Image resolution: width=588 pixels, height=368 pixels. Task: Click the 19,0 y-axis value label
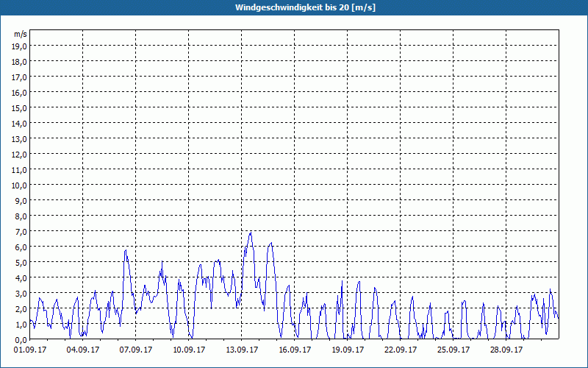(x=19, y=46)
